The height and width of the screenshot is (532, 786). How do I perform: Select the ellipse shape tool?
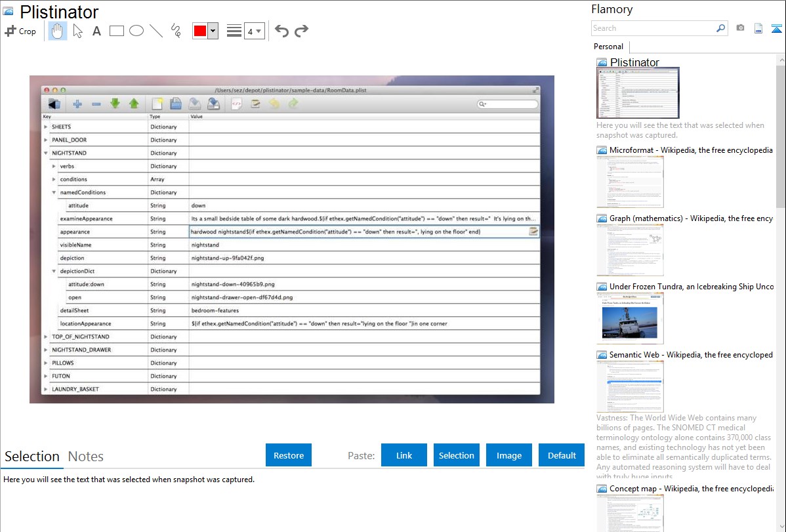[136, 31]
